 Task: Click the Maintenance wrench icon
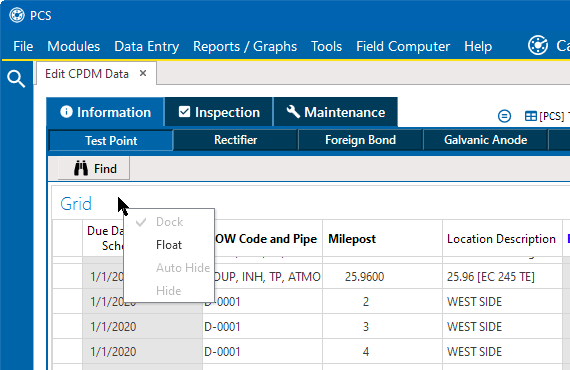pyautogui.click(x=293, y=112)
